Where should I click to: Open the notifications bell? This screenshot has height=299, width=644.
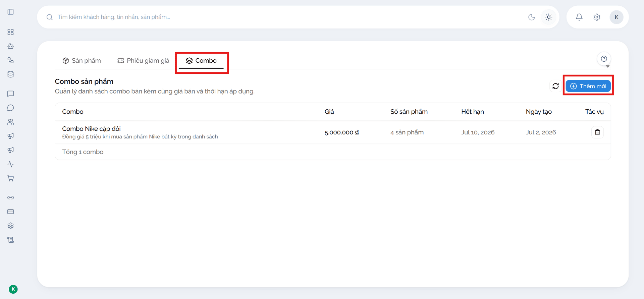579,17
